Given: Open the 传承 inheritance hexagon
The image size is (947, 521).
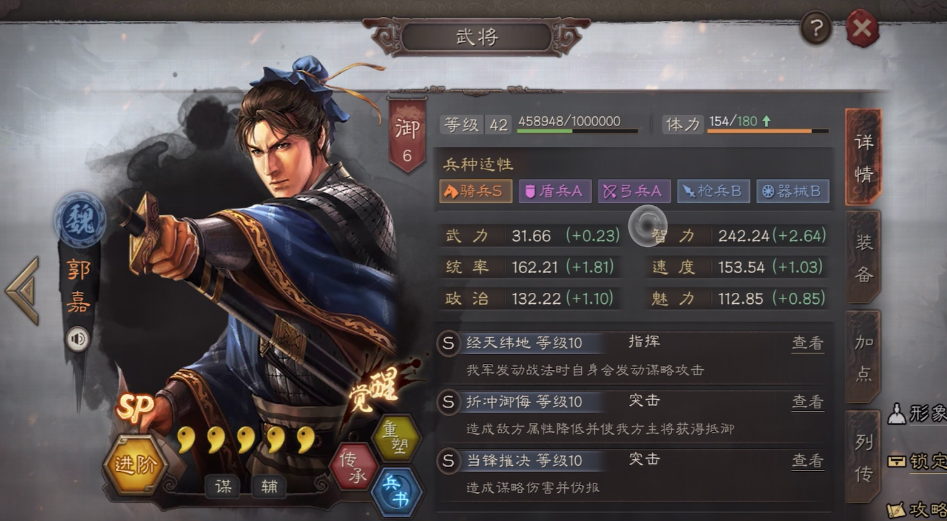Looking at the screenshot, I should (x=354, y=467).
